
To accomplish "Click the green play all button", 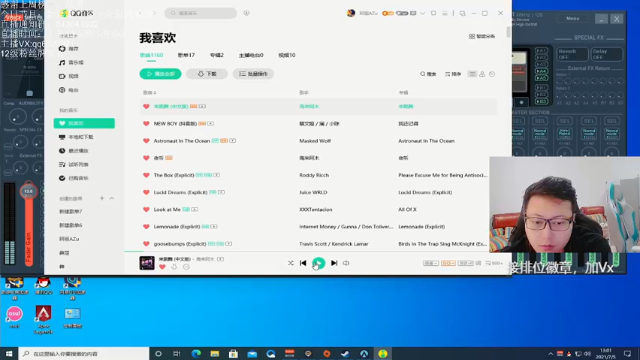I will [160, 74].
